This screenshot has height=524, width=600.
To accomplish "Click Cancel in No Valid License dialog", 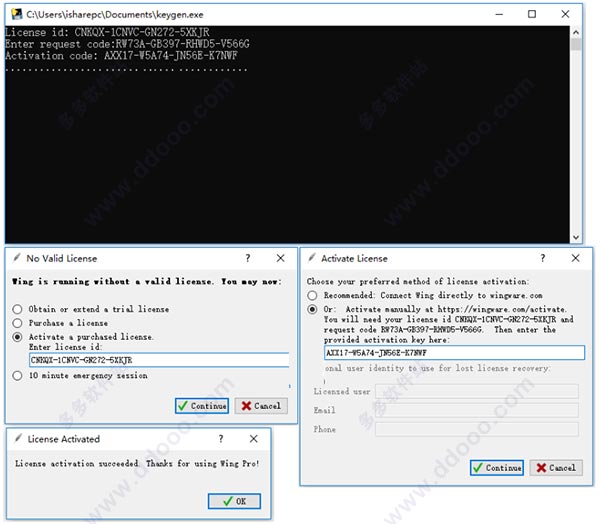I will [x=261, y=406].
